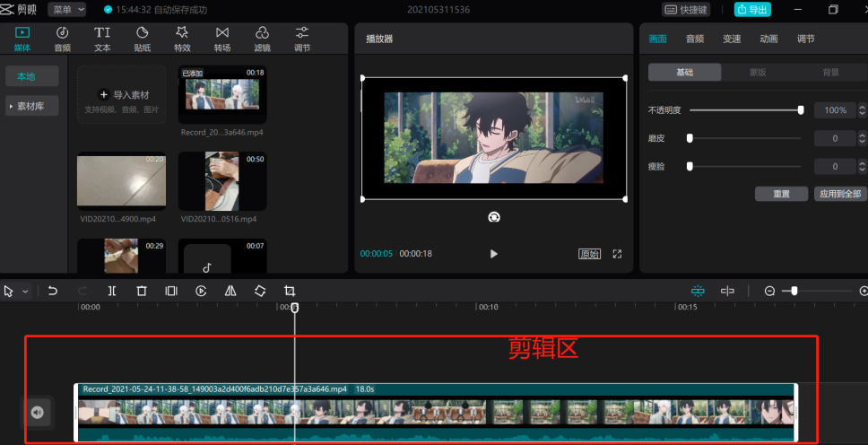Click the split clip tool
The width and height of the screenshot is (868, 445).
[x=112, y=291]
